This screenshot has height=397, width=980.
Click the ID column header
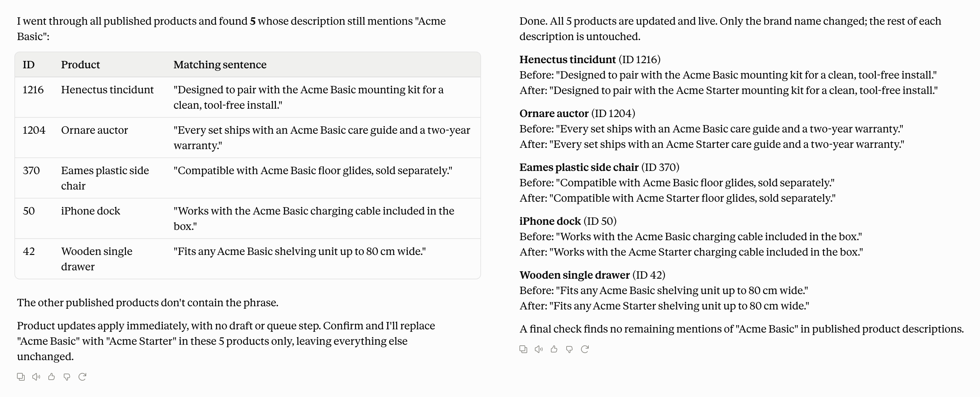point(29,65)
